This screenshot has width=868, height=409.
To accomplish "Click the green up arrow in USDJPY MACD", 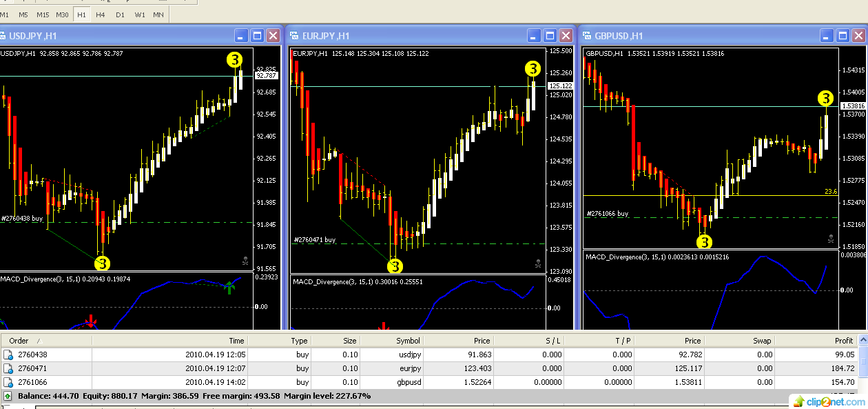I will click(x=231, y=288).
